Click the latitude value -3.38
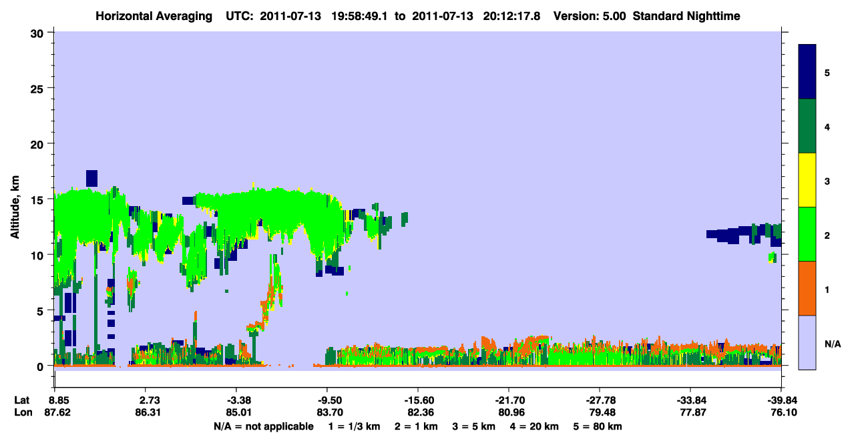The height and width of the screenshot is (445, 868). pos(239,400)
